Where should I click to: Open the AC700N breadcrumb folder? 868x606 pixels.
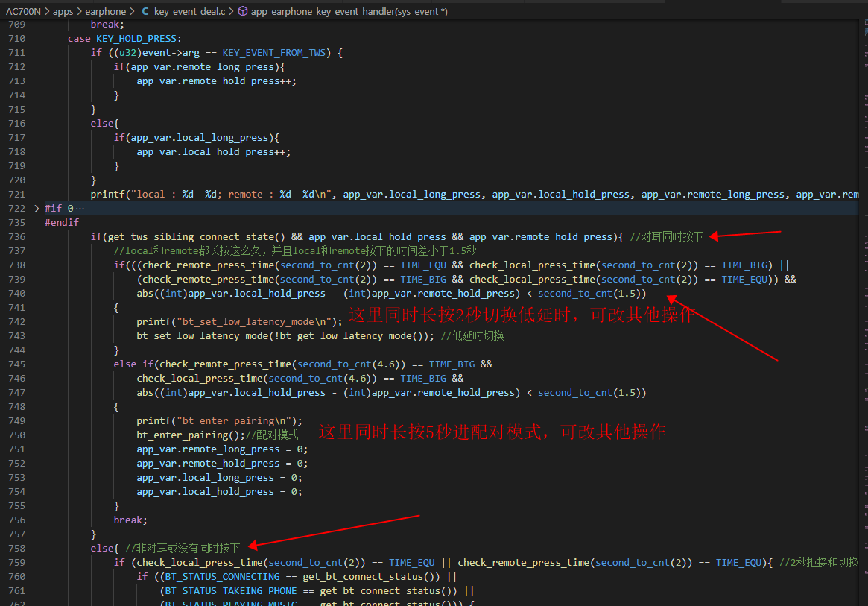pyautogui.click(x=23, y=11)
